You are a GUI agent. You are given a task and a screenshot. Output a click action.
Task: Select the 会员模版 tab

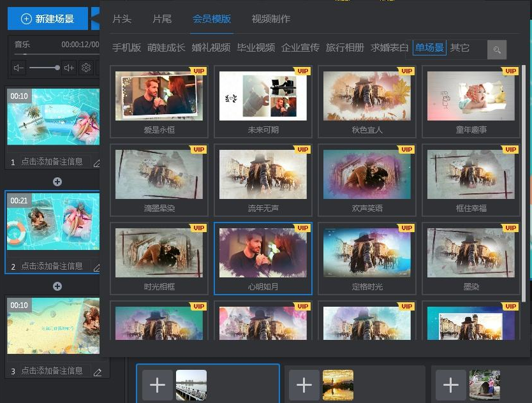[212, 19]
